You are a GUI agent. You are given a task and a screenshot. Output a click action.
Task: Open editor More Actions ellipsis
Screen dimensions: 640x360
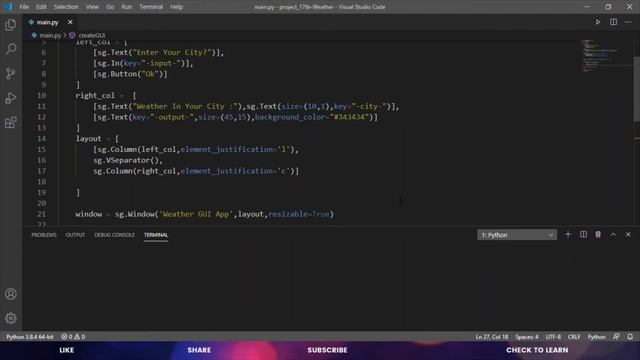628,22
